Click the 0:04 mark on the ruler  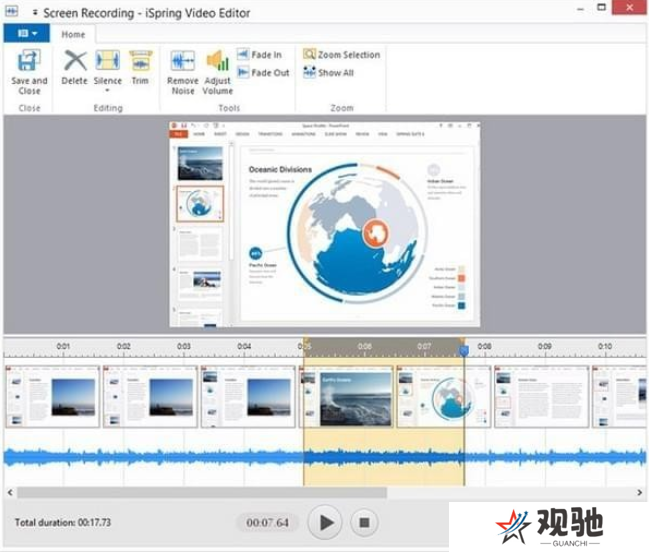(244, 346)
